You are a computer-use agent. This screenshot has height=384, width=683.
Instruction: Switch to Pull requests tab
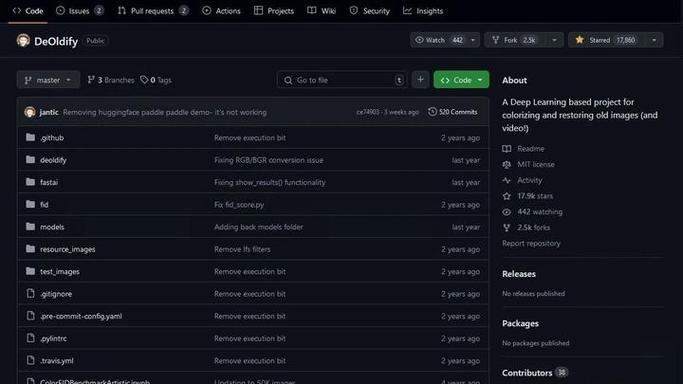[x=153, y=11]
